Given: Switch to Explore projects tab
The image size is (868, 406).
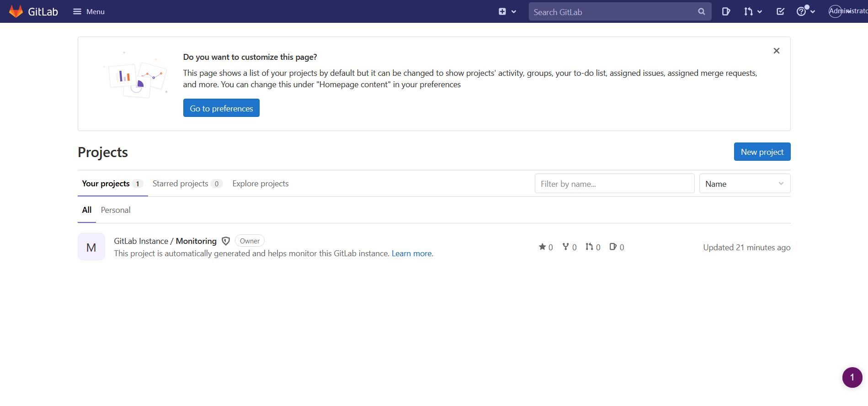Looking at the screenshot, I should pos(261,184).
